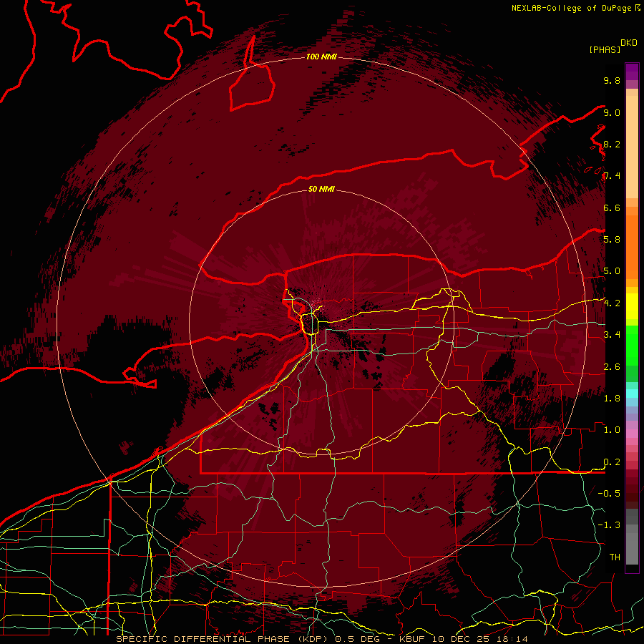Click the large peach segment of the color bar
Image resolution: width=644 pixels, height=644 pixels.
(x=632, y=147)
